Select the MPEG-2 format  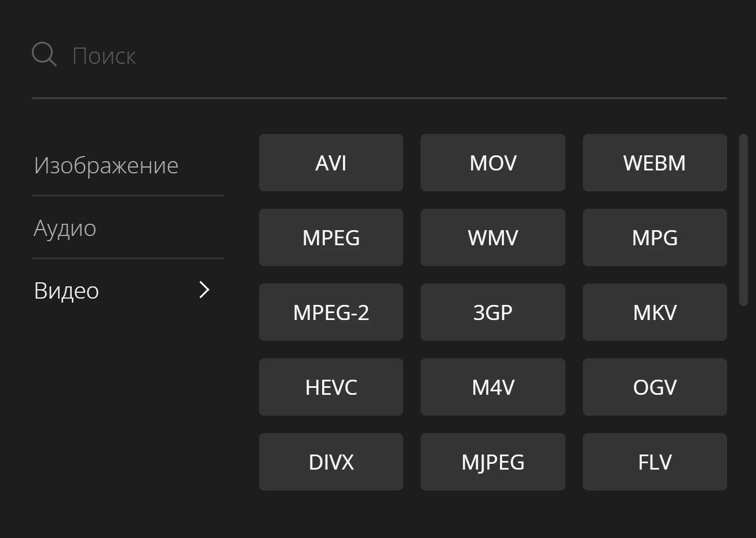331,312
